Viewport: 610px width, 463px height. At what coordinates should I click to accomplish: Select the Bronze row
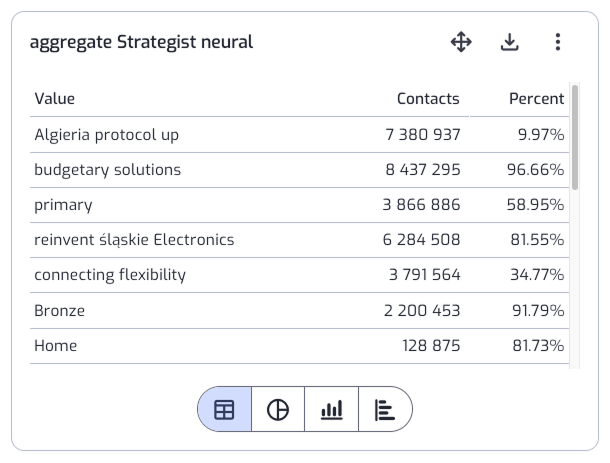pos(299,310)
